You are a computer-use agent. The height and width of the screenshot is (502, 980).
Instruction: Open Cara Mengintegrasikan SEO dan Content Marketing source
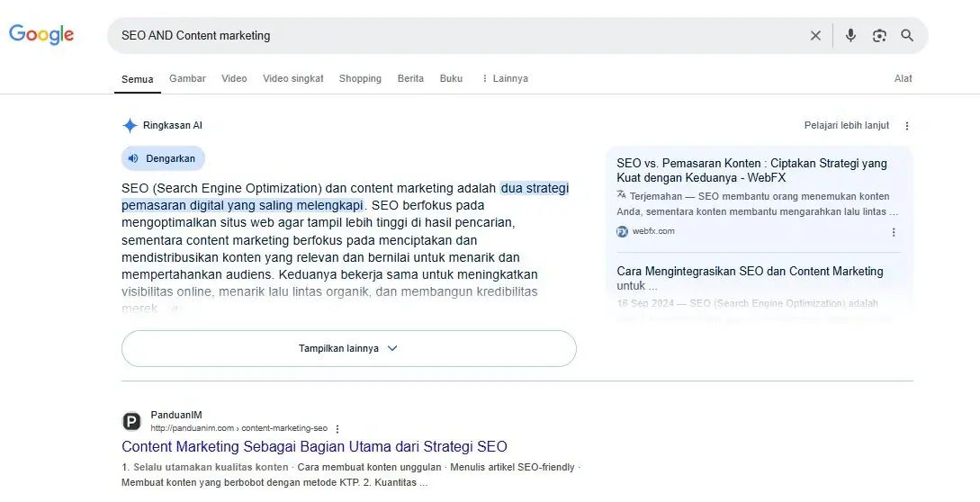pyautogui.click(x=750, y=278)
